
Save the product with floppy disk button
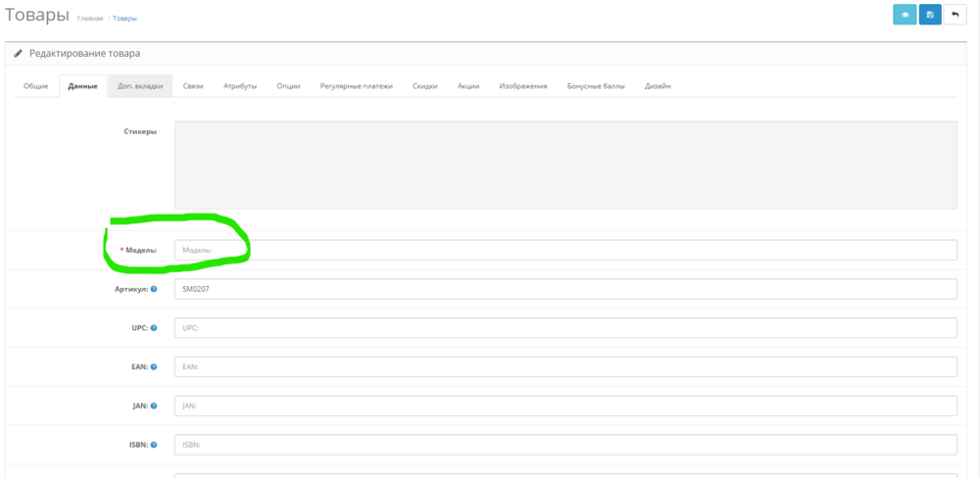[930, 15]
